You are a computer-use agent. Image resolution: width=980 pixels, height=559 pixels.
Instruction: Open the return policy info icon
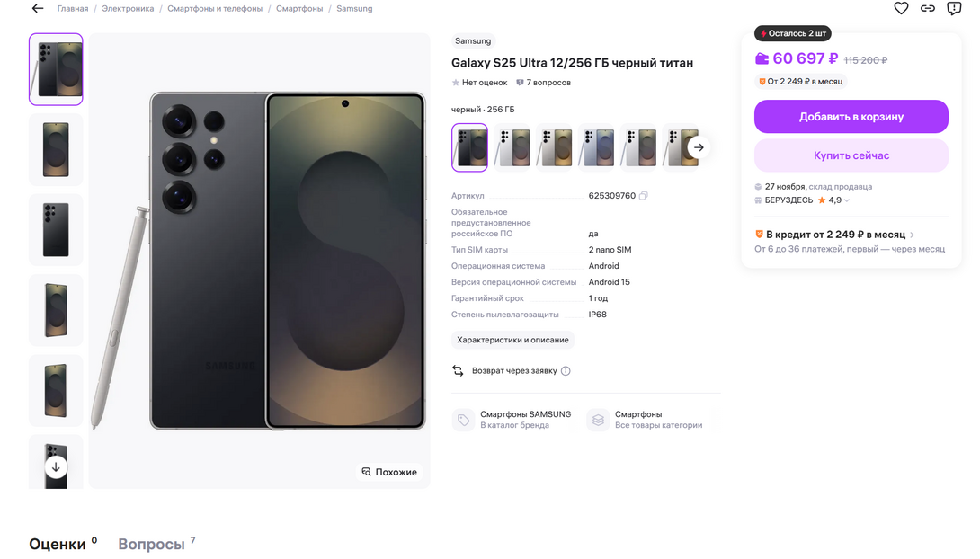pos(566,371)
